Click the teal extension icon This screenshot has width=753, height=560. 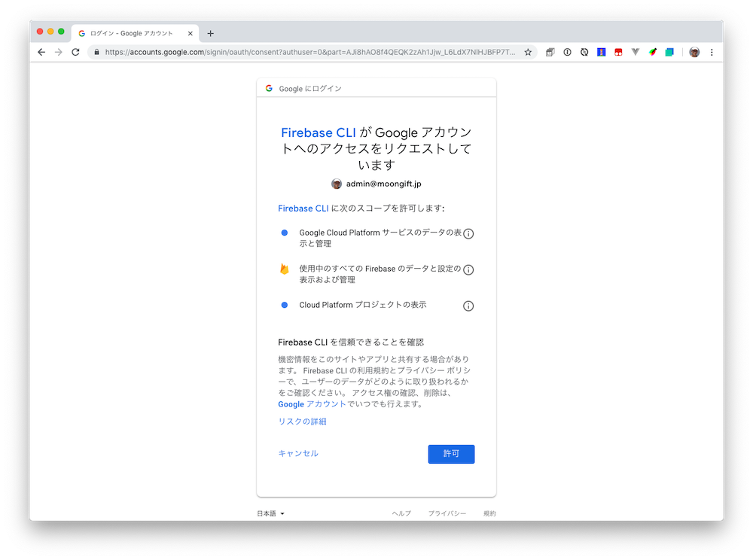(x=669, y=52)
